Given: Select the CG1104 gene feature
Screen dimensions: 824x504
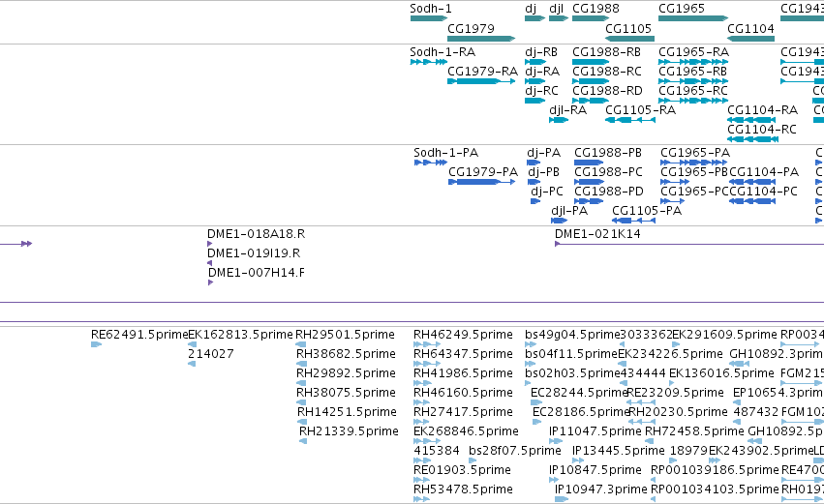Looking at the screenshot, I should 751,39.
